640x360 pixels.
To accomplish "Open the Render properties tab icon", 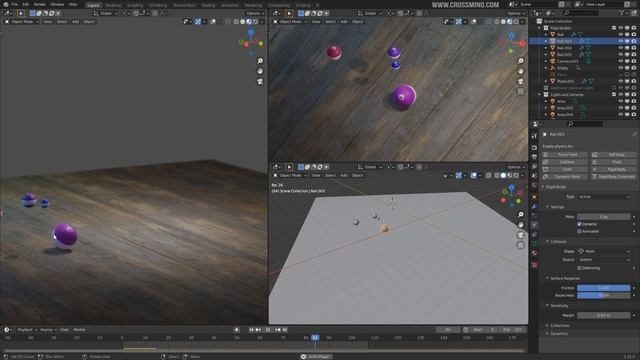I will tap(535, 147).
